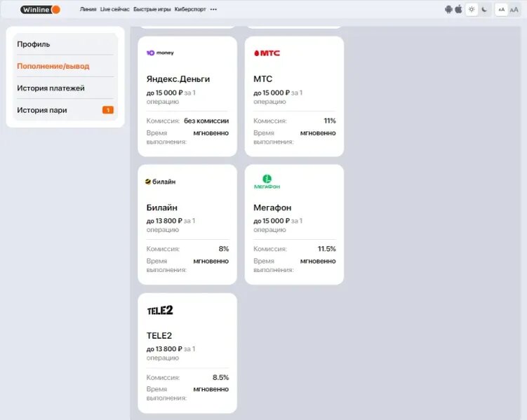Click 'до 13 800 ₽' limit on Билайн card

point(164,221)
